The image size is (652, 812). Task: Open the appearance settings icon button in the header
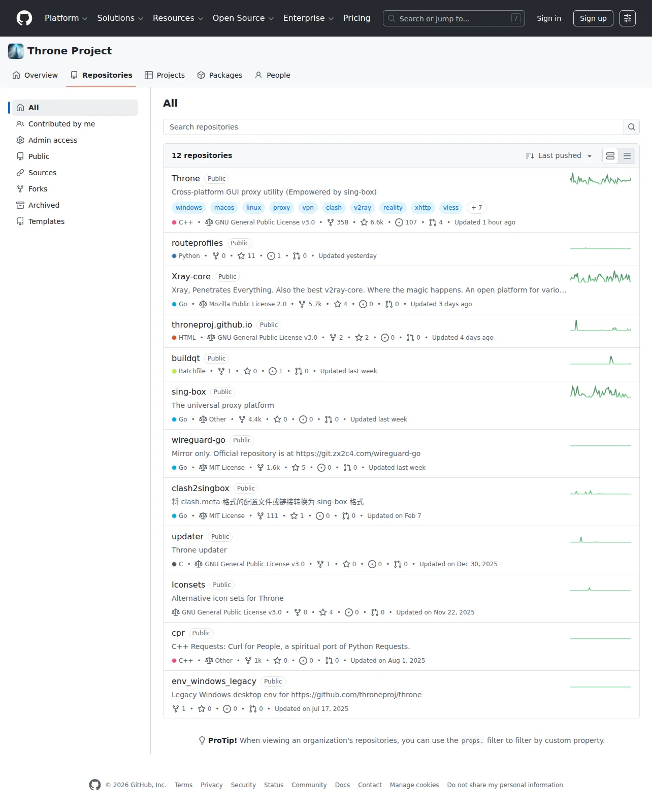point(628,18)
